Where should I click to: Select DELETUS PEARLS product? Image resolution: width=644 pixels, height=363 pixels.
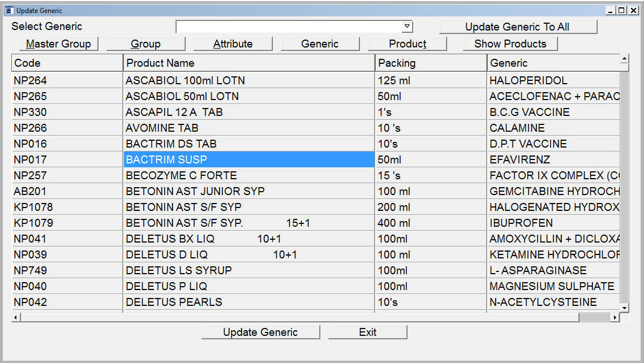(249, 302)
